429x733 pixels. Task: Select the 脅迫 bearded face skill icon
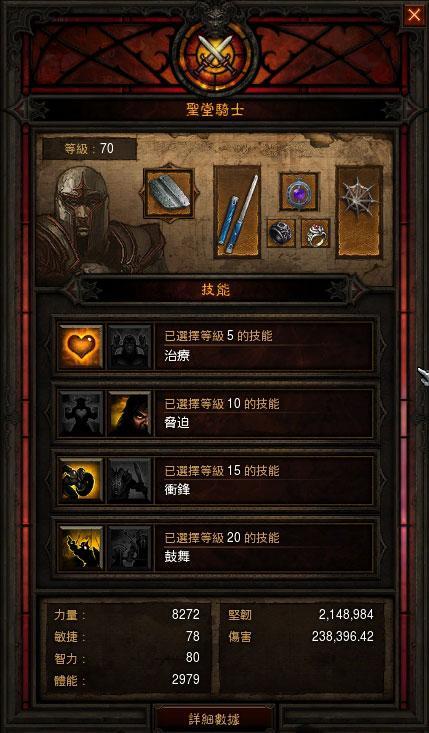pyautogui.click(x=130, y=414)
